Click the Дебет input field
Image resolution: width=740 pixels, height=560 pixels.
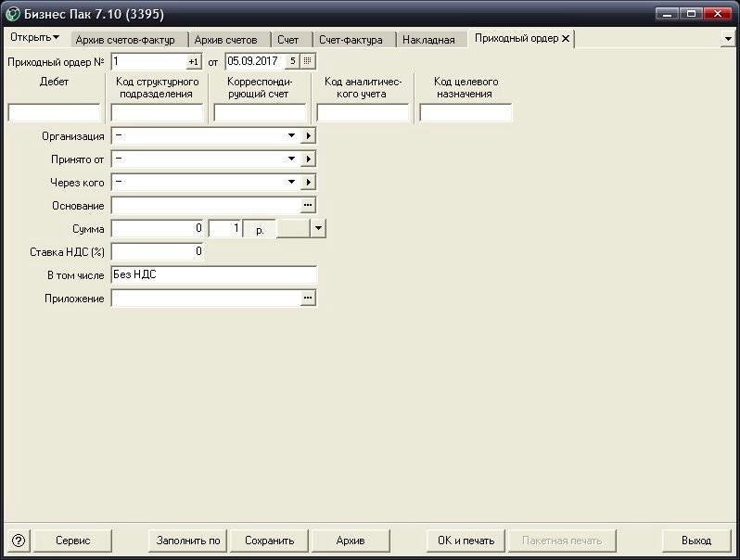[x=54, y=113]
